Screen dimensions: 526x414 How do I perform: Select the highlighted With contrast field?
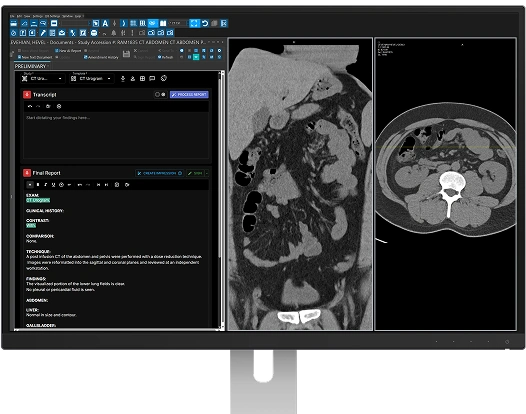31,226
